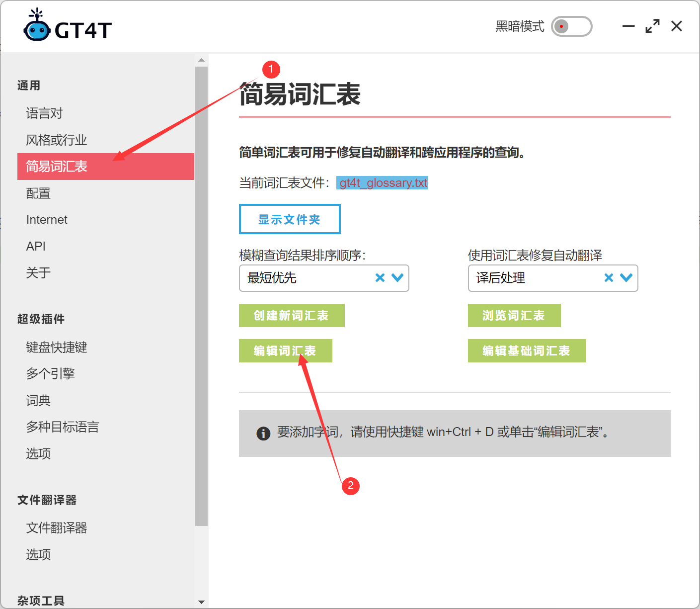Click 编辑基础词汇表

(x=527, y=350)
